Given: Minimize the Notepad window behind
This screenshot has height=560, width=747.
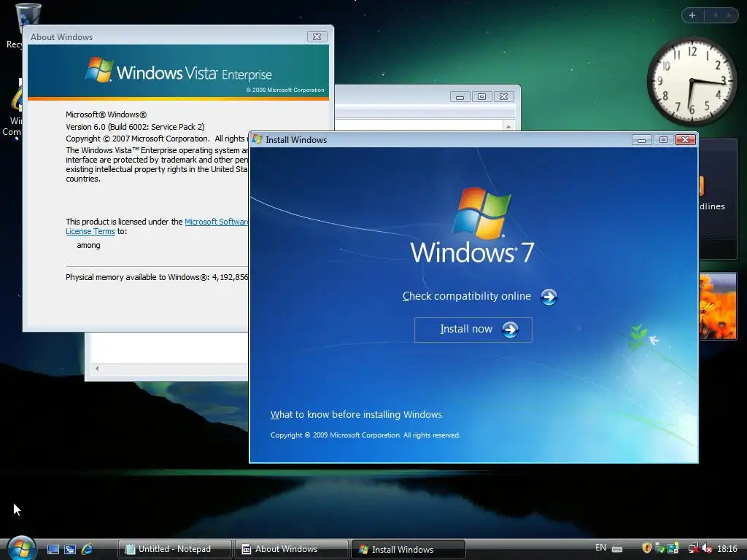Looking at the screenshot, I should 460,97.
